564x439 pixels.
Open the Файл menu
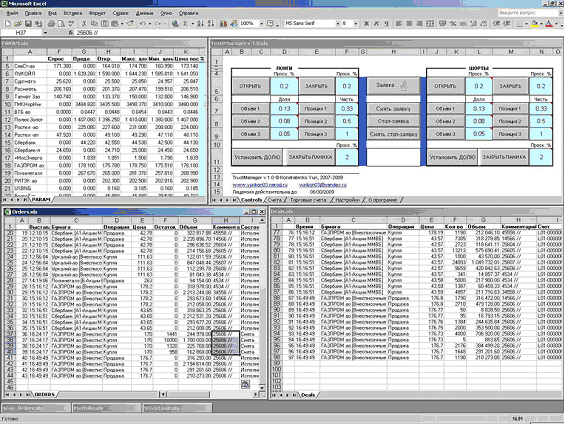pyautogui.click(x=12, y=13)
